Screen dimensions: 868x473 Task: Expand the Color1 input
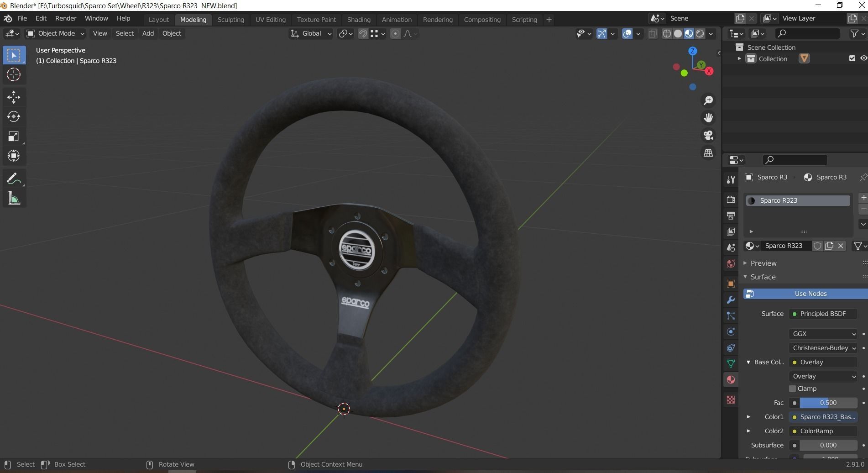[748, 417]
